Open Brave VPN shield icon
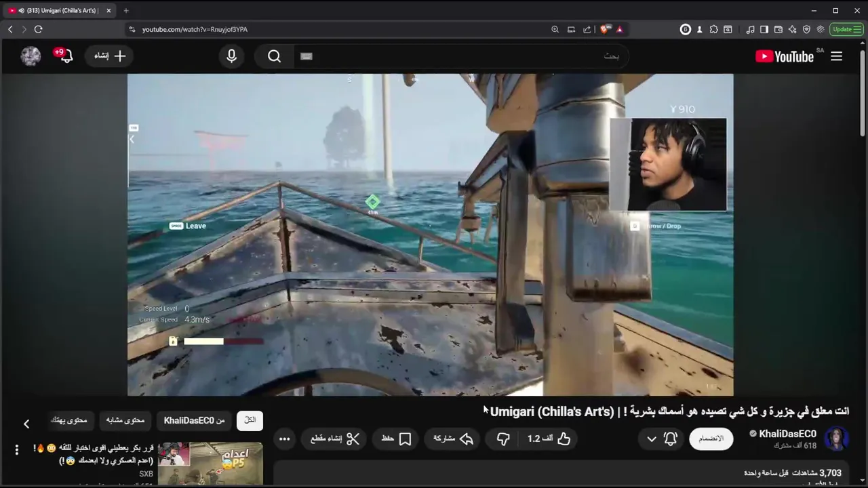 tap(806, 29)
